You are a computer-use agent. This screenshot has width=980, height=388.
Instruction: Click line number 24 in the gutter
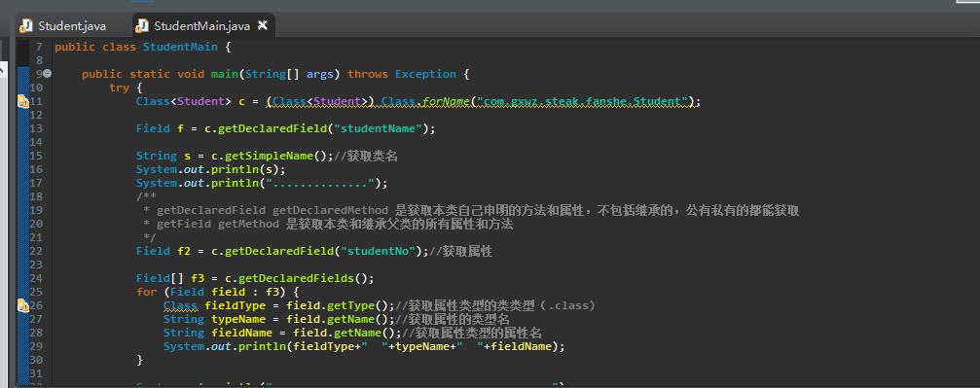tap(36, 278)
